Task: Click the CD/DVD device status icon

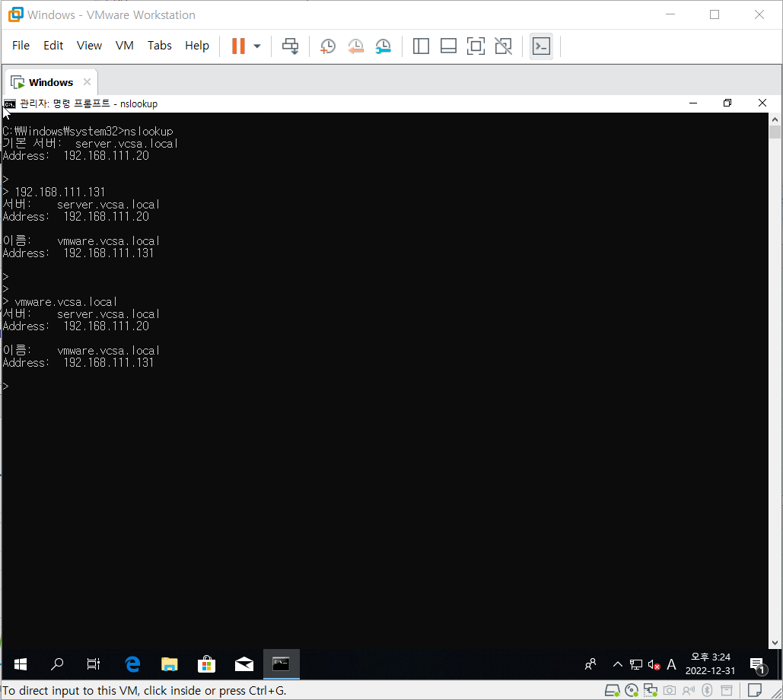Action: (x=632, y=691)
